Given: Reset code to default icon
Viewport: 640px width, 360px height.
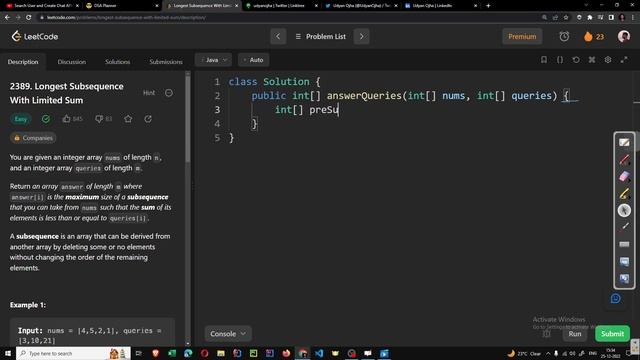Looking at the screenshot, I should (576, 60).
